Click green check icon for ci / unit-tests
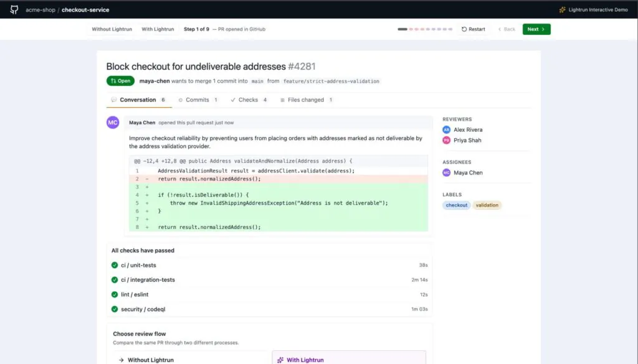638x364 pixels. pyautogui.click(x=115, y=265)
